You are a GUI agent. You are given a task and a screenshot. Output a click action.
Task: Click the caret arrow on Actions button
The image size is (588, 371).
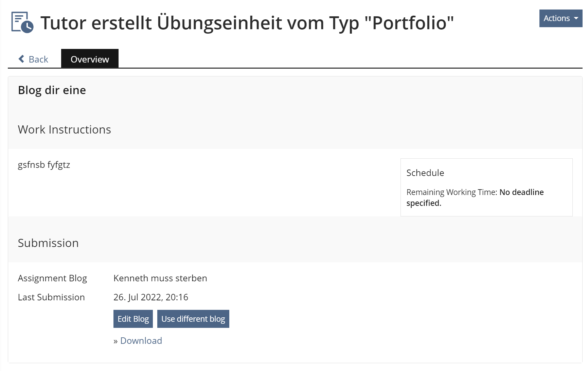tap(576, 18)
